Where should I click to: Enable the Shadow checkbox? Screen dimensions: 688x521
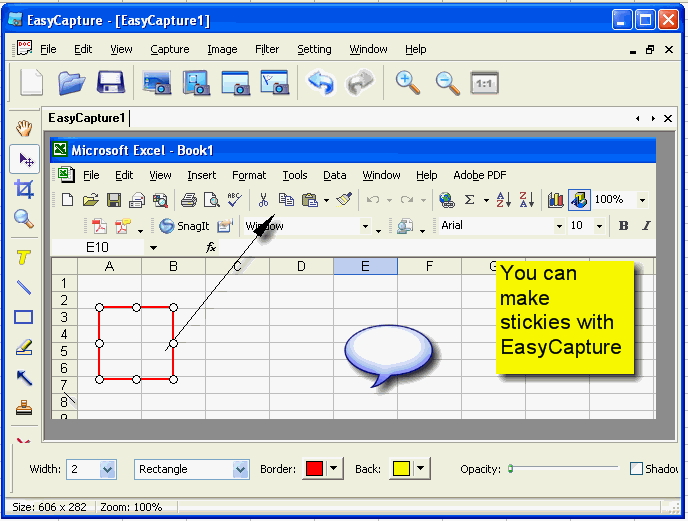[x=636, y=469]
